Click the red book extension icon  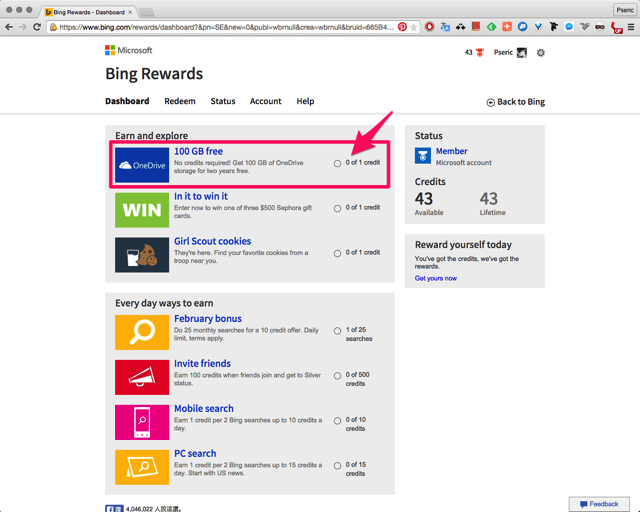pos(476,27)
